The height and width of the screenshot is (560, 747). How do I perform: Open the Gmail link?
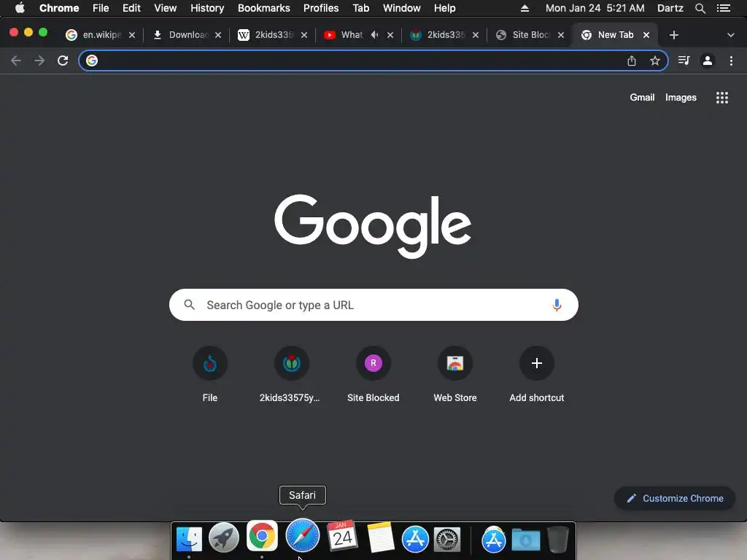(x=642, y=97)
